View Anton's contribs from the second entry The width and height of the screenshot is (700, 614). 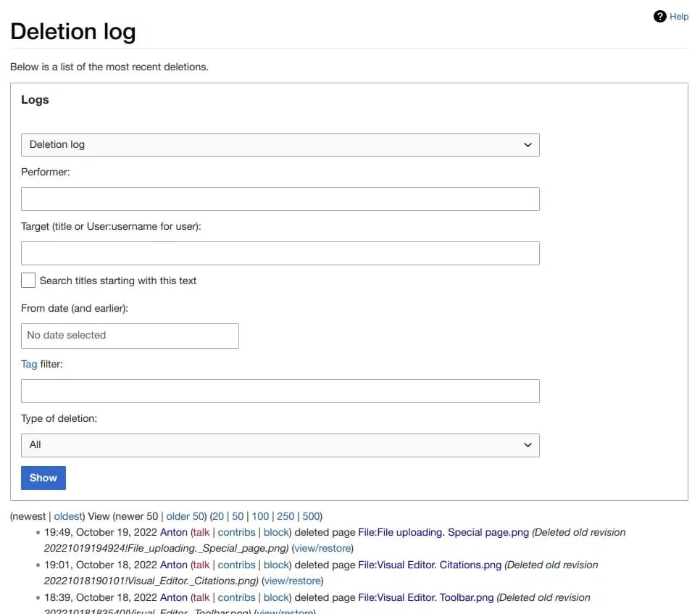tap(236, 565)
